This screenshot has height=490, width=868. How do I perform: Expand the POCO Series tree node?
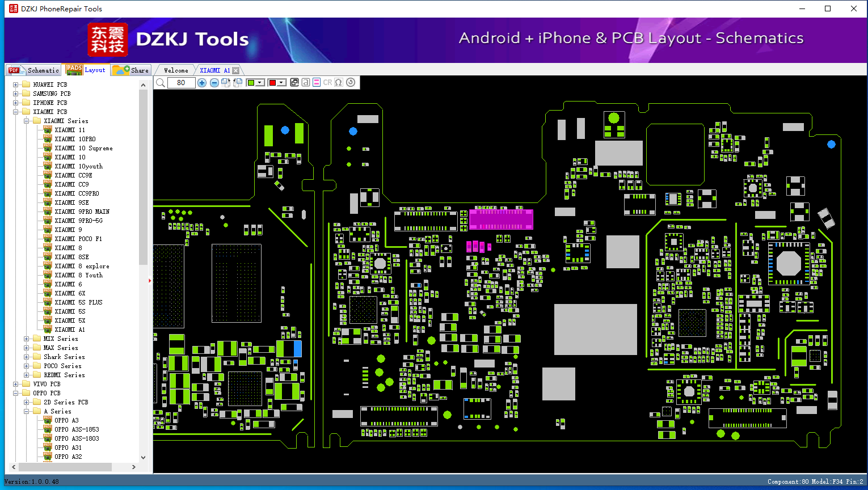(26, 366)
